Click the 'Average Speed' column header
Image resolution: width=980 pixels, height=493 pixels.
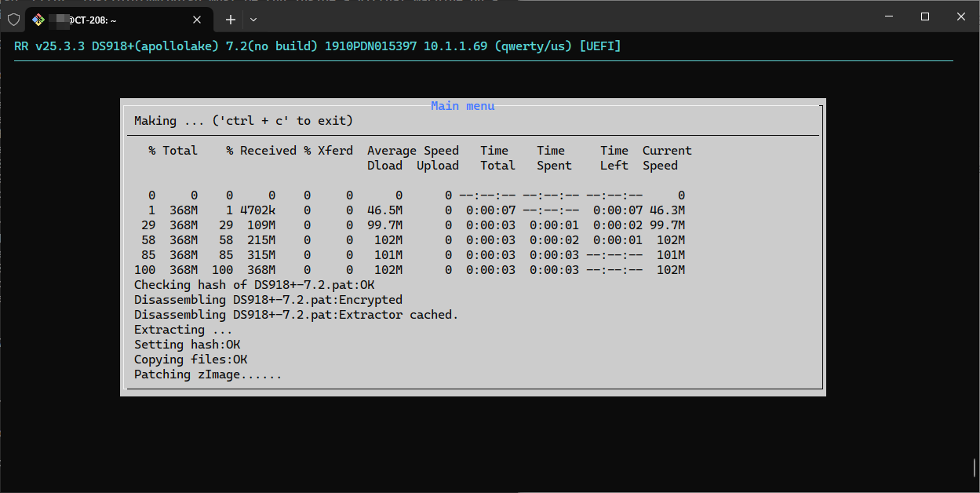pyautogui.click(x=413, y=151)
